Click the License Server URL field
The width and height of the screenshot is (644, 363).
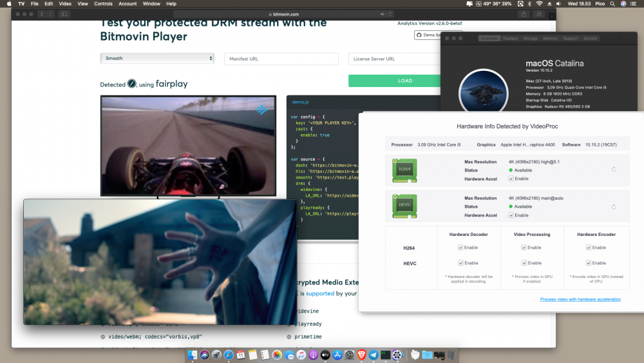point(394,59)
